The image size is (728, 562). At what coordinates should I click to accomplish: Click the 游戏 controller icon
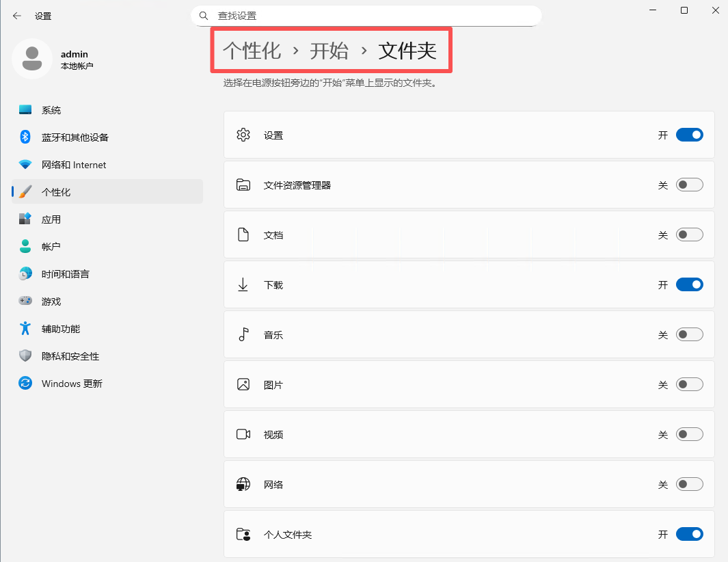[x=25, y=302]
